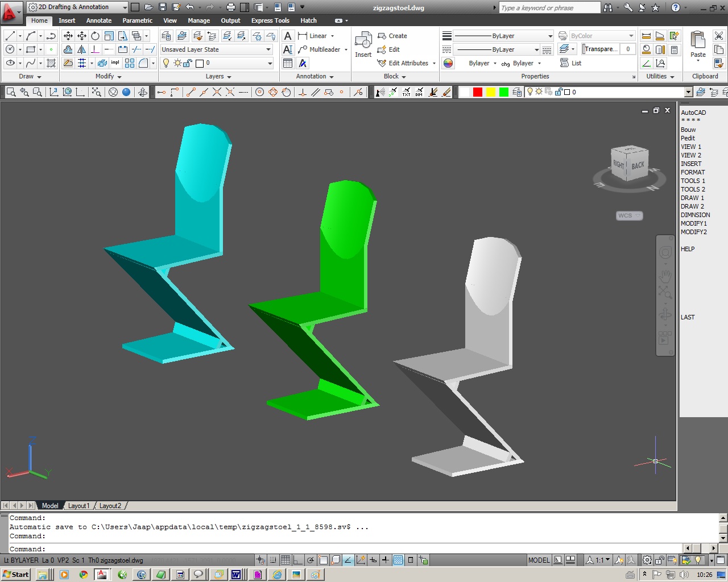Select the Line tool in Draw panel
This screenshot has height=582, width=728.
tap(10, 36)
